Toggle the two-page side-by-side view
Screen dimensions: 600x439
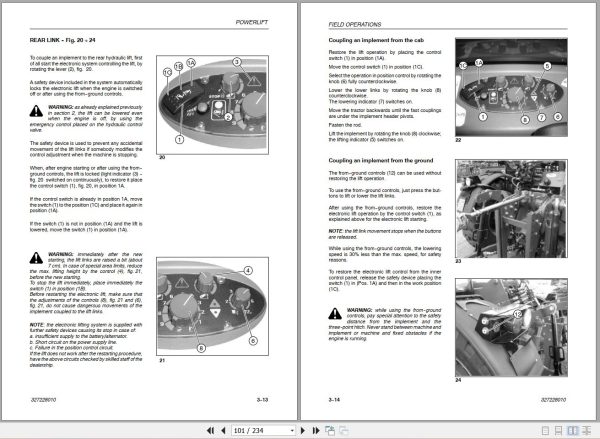click(572, 431)
